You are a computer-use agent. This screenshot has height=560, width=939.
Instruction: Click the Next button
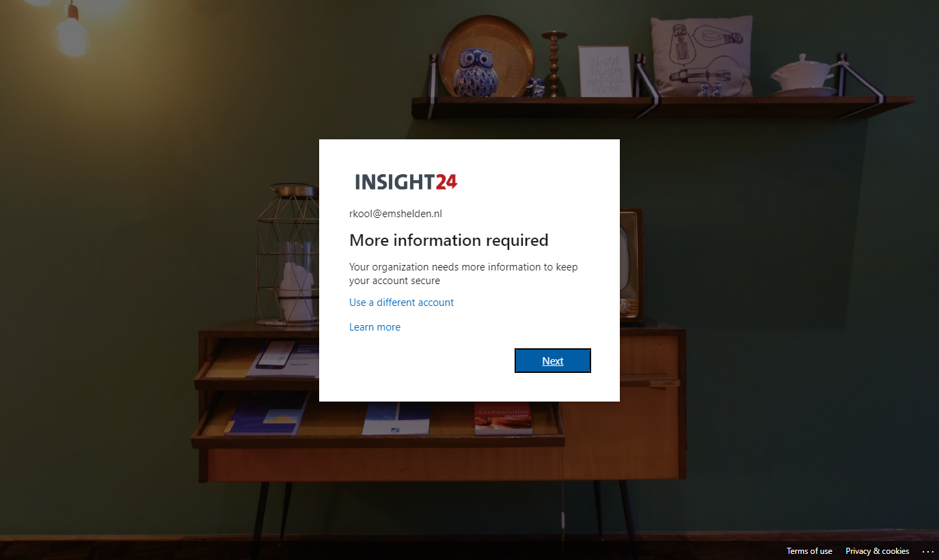[x=552, y=361]
